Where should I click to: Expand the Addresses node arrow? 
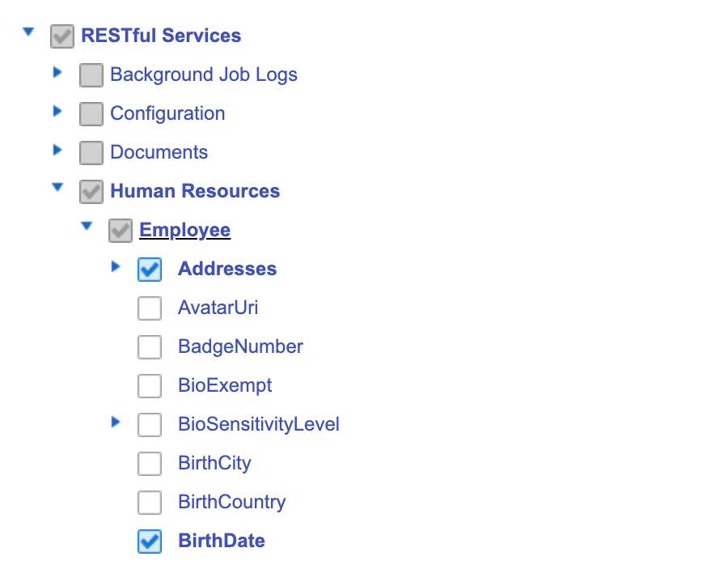click(116, 266)
